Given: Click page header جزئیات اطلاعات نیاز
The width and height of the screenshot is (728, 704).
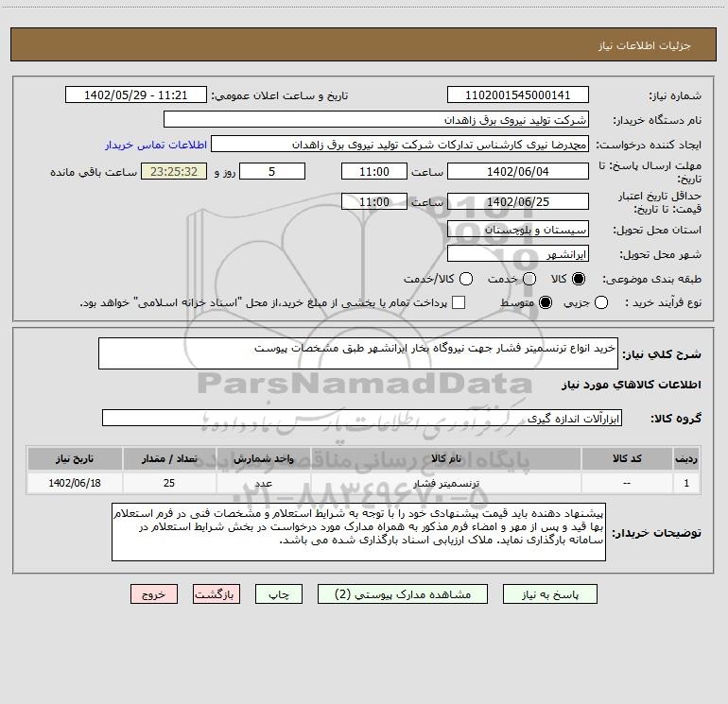Looking at the screenshot, I should [x=644, y=45].
